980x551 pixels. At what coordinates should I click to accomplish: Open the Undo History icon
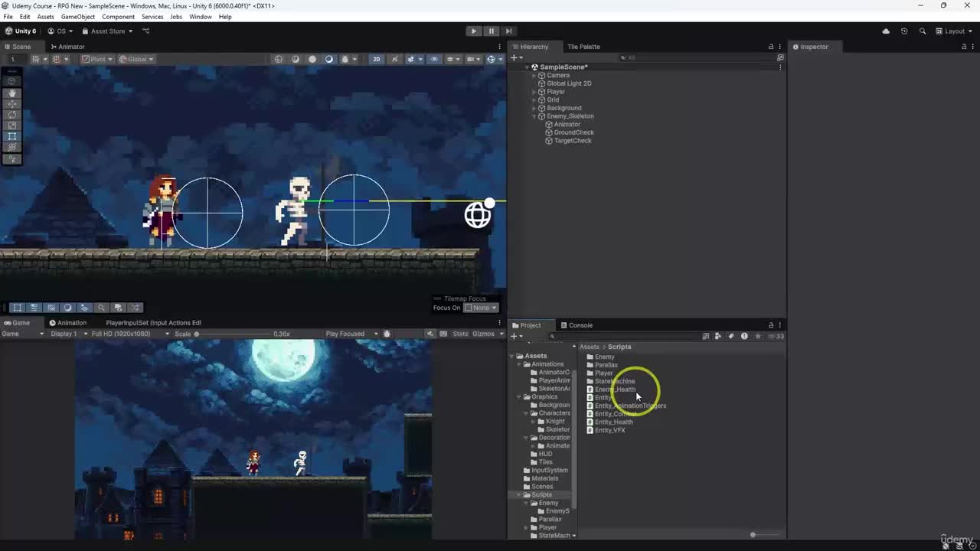[x=904, y=31]
